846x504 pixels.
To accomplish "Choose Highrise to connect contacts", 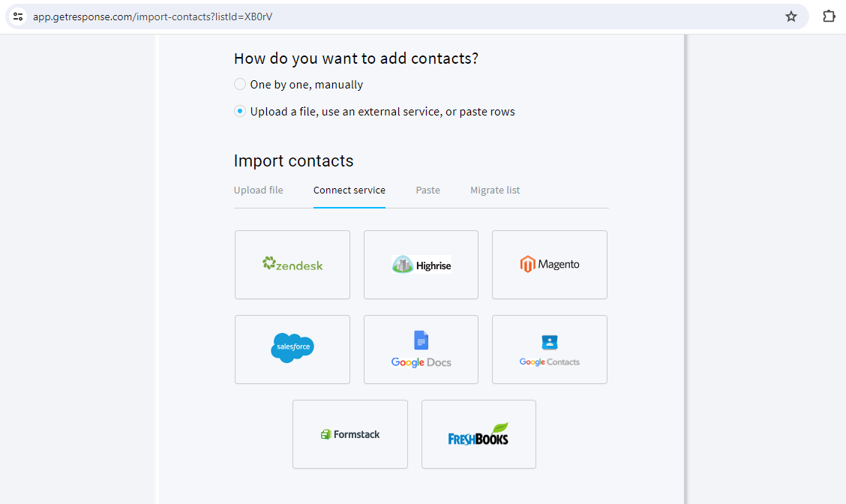I will click(x=421, y=265).
